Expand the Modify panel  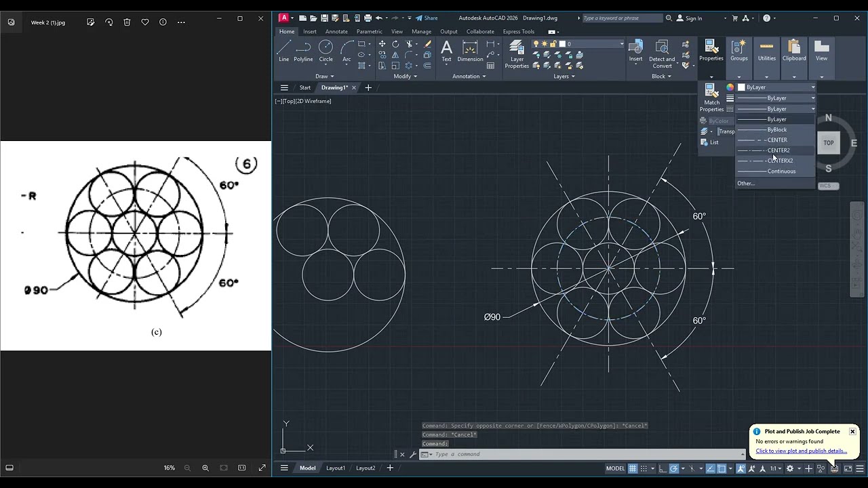[x=406, y=76]
